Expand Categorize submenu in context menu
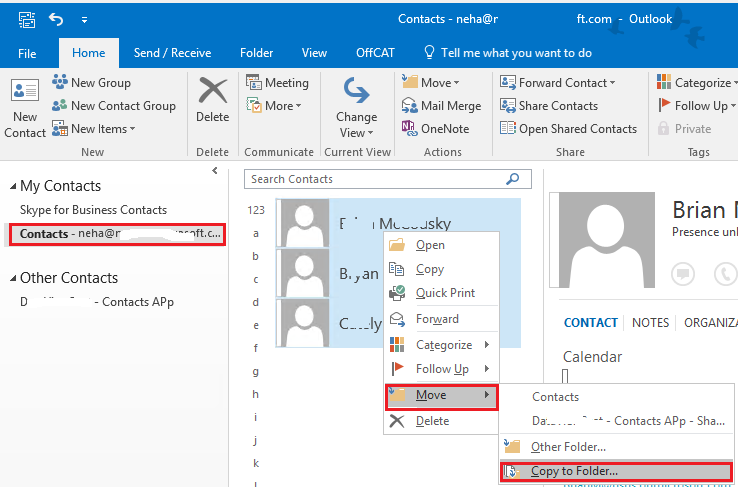This screenshot has width=738, height=487. coord(441,345)
